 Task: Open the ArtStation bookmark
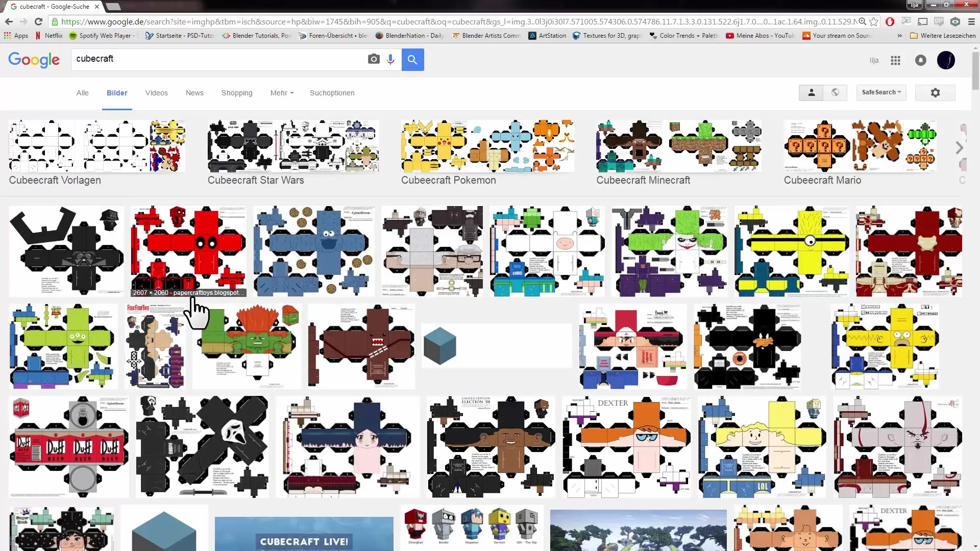(x=548, y=36)
